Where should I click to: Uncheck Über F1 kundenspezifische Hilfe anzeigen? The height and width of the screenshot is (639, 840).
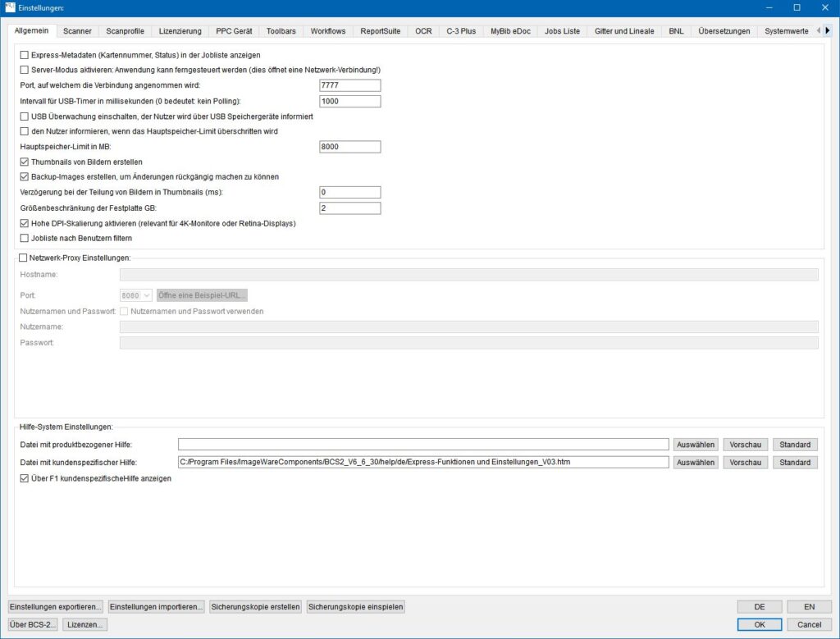(24, 478)
